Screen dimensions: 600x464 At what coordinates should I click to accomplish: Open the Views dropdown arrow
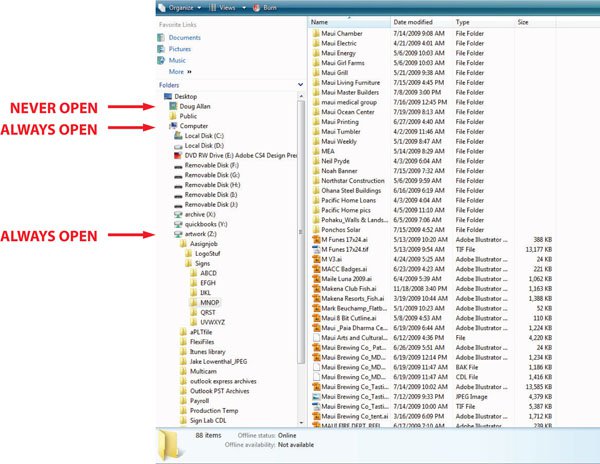pyautogui.click(x=244, y=8)
